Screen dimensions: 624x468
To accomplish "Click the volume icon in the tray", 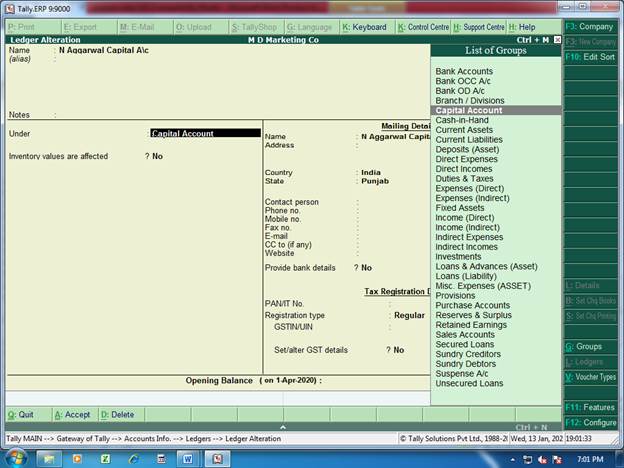I will coord(542,460).
